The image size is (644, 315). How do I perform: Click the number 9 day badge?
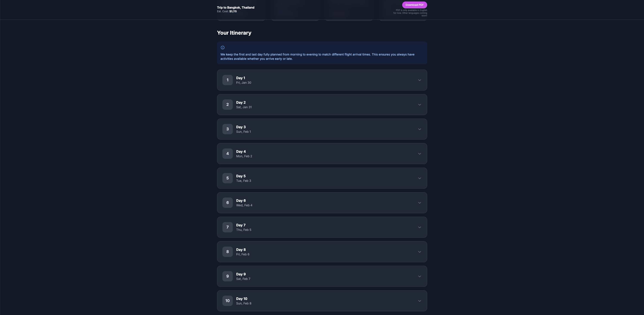[227, 276]
